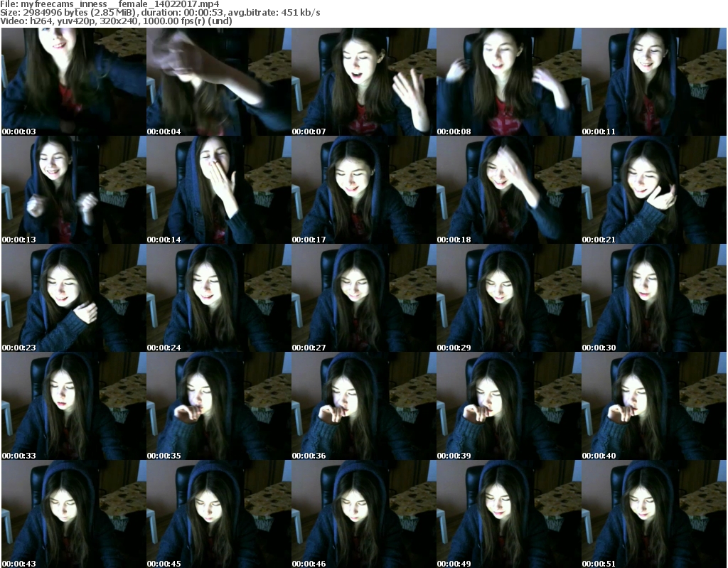Open the thumbnail frame stamped 00:00:17
The width and height of the screenshot is (728, 568).
point(363,190)
